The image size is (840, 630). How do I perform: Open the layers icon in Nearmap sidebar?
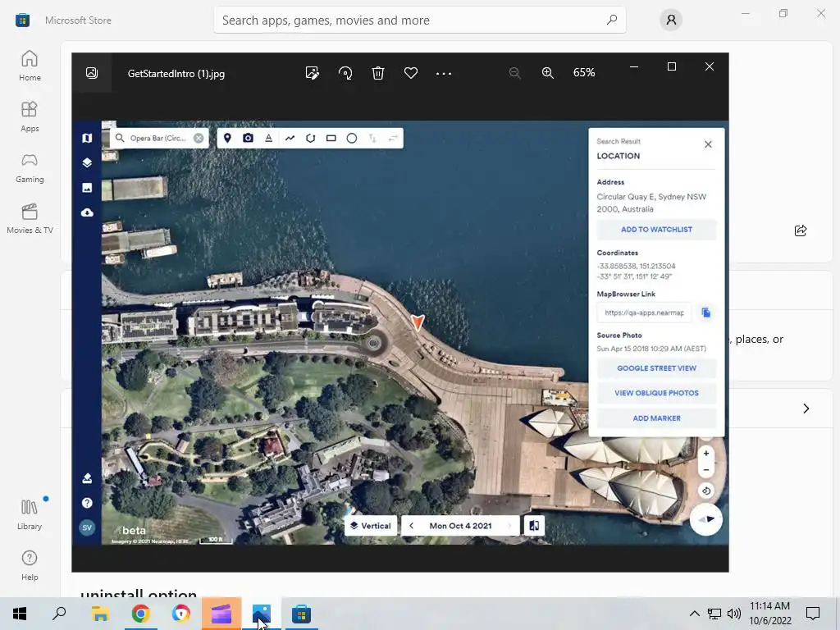coord(87,163)
